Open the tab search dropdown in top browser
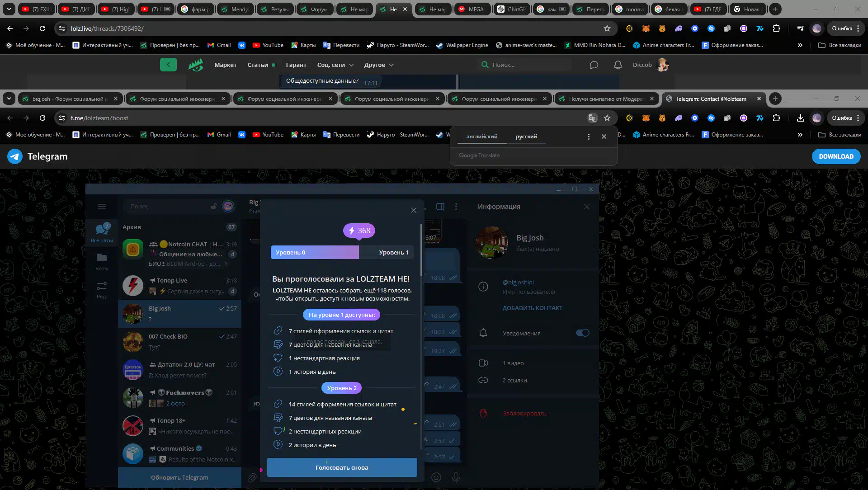This screenshot has width=868, height=490. coord(9,9)
